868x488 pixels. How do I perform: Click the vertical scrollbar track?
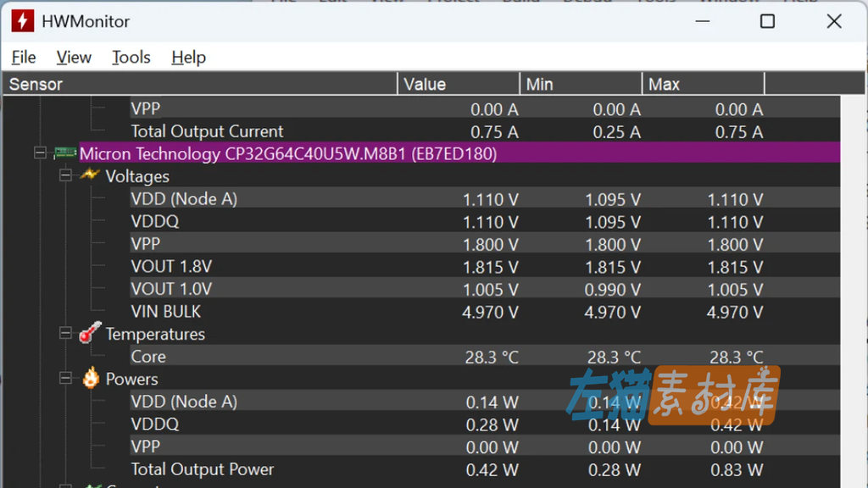853,291
